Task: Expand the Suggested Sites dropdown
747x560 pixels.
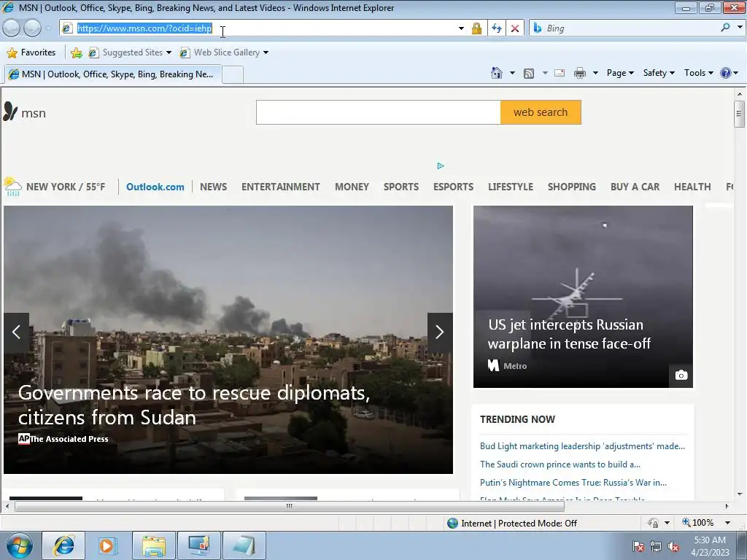Action: click(169, 52)
